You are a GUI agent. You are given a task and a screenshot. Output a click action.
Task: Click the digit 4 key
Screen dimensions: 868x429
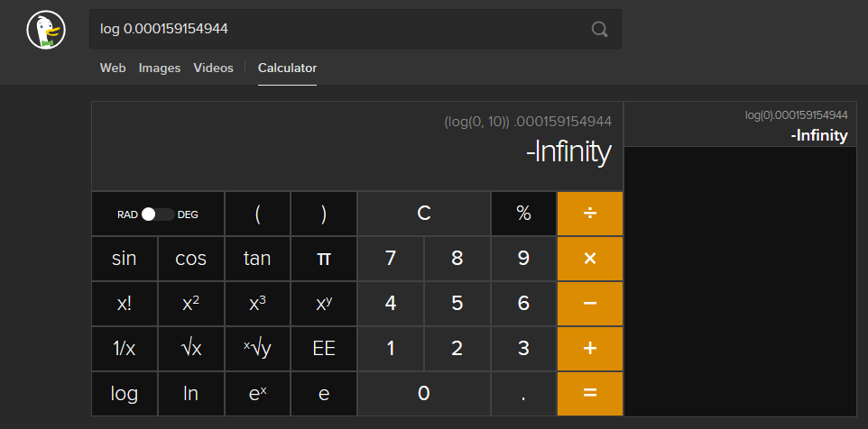click(391, 304)
